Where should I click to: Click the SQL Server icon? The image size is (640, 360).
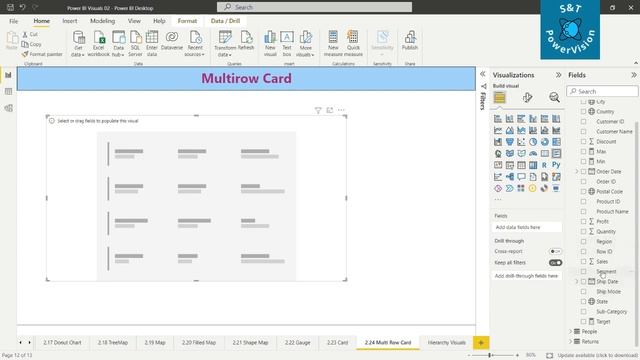[136, 44]
